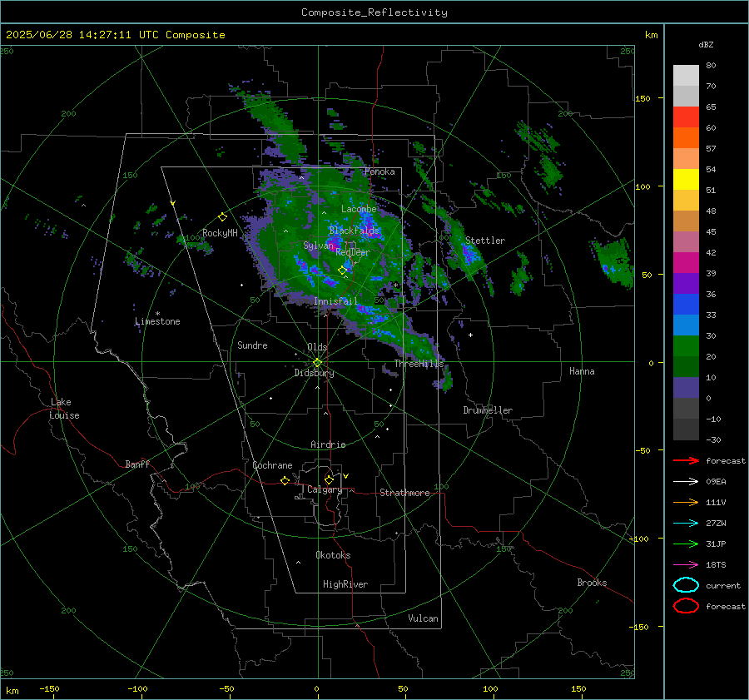The height and width of the screenshot is (700, 749).
Task: Click the cyan current ellipse legend icon
Action: (686, 585)
